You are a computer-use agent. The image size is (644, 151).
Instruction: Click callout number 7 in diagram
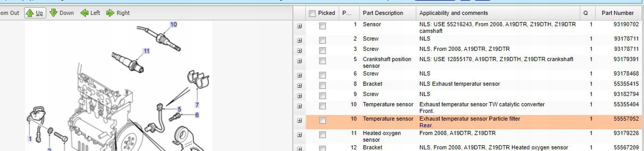pos(197,105)
